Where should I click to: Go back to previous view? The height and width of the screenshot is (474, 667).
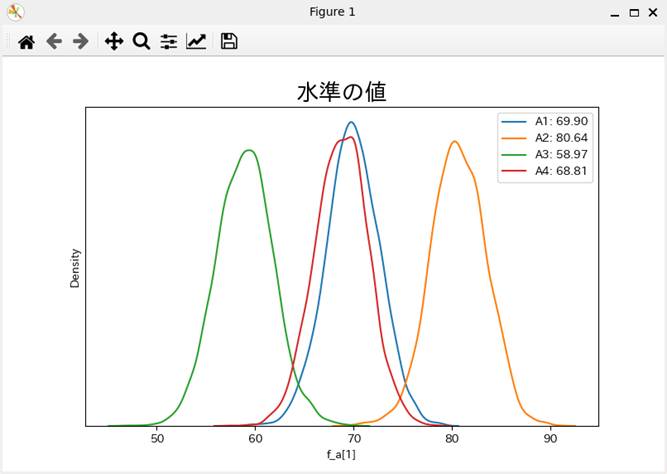tap(54, 41)
